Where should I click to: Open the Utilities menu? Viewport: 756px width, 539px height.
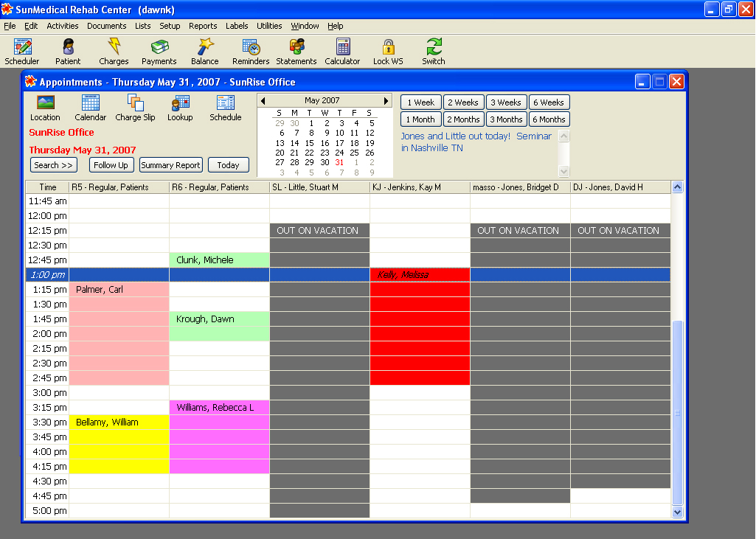269,26
